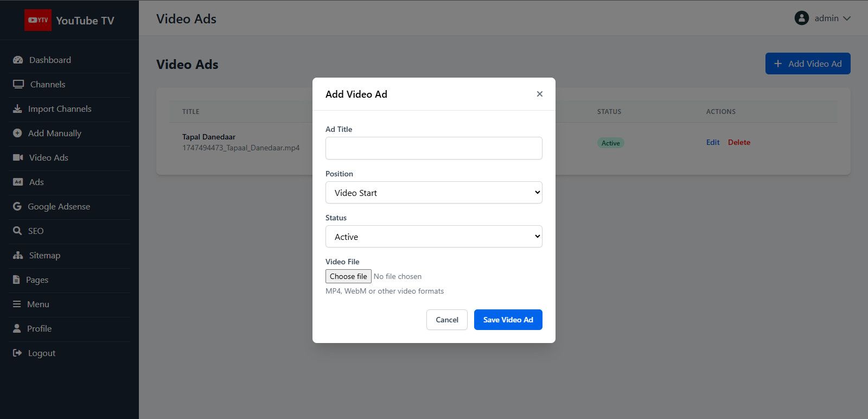868x419 pixels.
Task: Go to the Pages menu item
Action: [37, 280]
